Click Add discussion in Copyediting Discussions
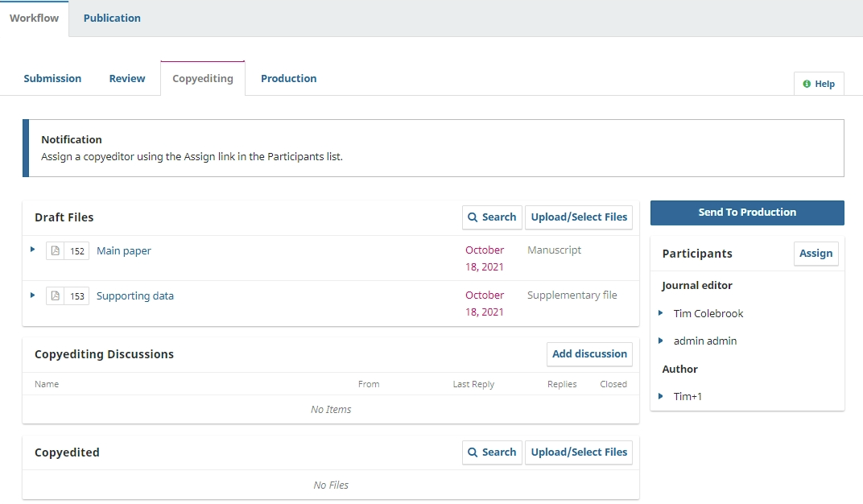Image resolution: width=863 pixels, height=504 pixels. pyautogui.click(x=589, y=354)
